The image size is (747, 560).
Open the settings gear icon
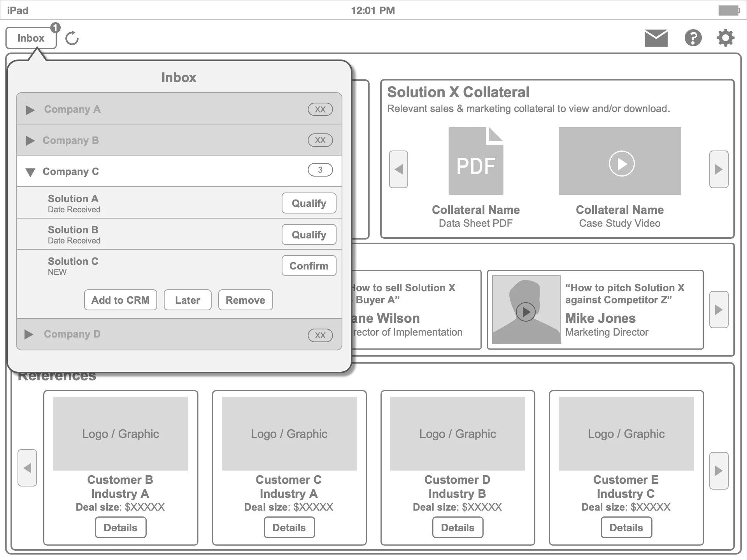point(725,38)
